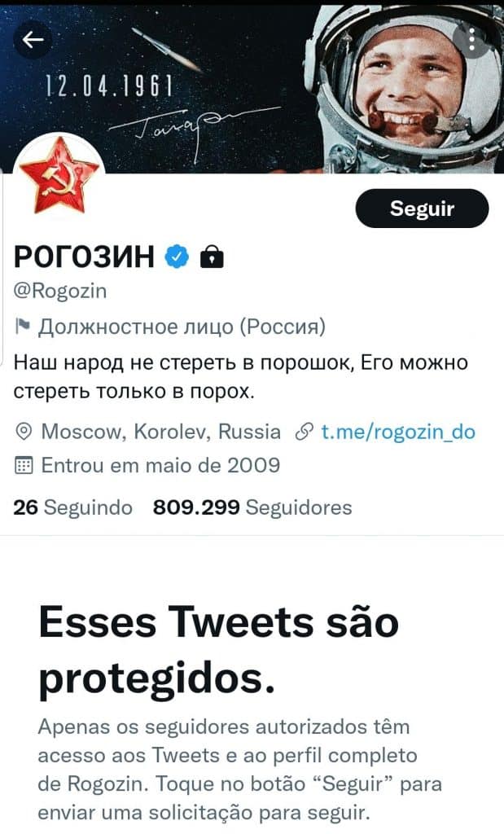
Task: Tap the padlock protected-account icon
Action: (x=212, y=257)
